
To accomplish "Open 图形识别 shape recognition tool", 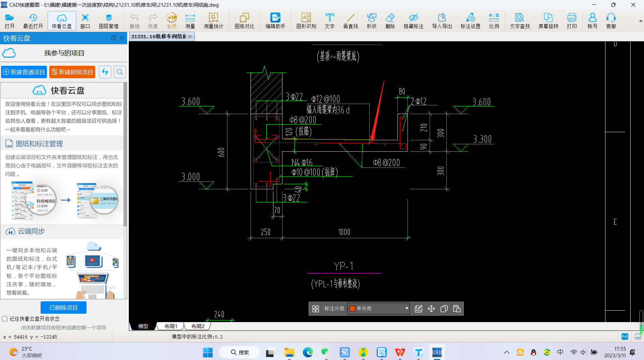I will click(x=306, y=21).
